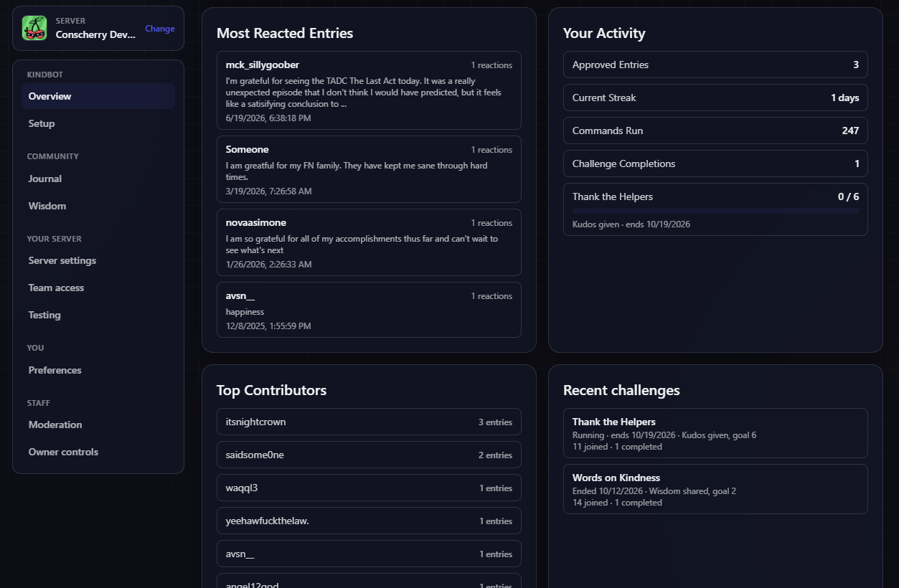
Task: Open Owner controls in sidebar
Action: 98,452
